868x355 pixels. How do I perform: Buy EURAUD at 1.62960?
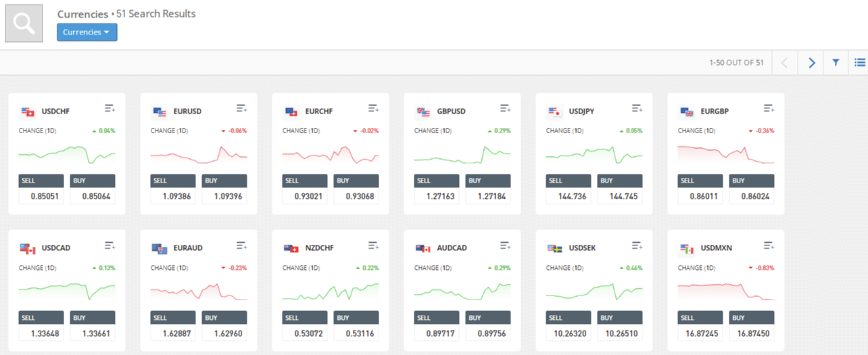click(x=224, y=326)
